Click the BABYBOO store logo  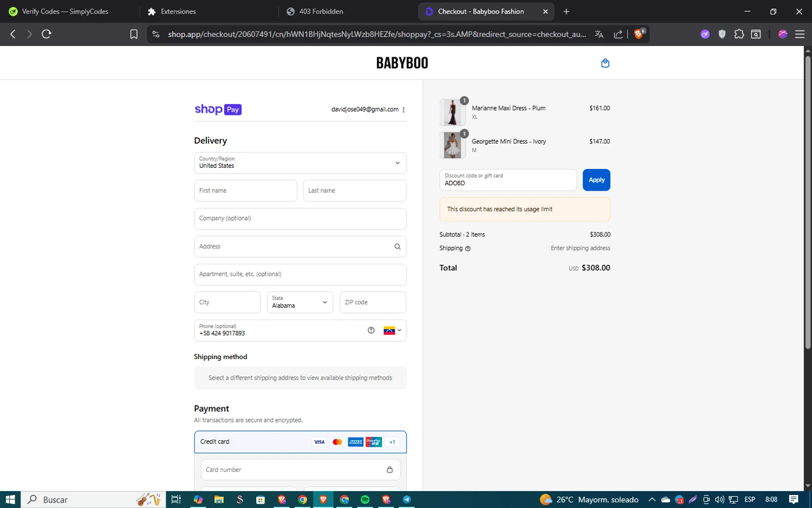coord(402,63)
